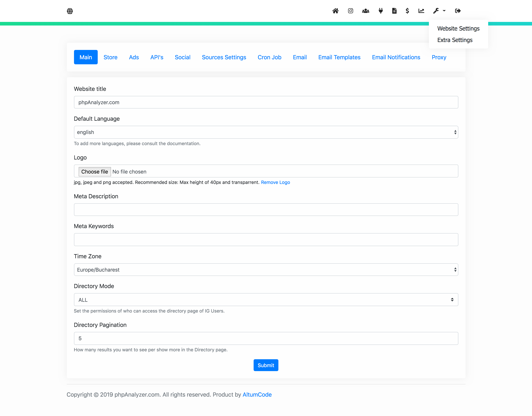Click the Submit button

point(266,365)
